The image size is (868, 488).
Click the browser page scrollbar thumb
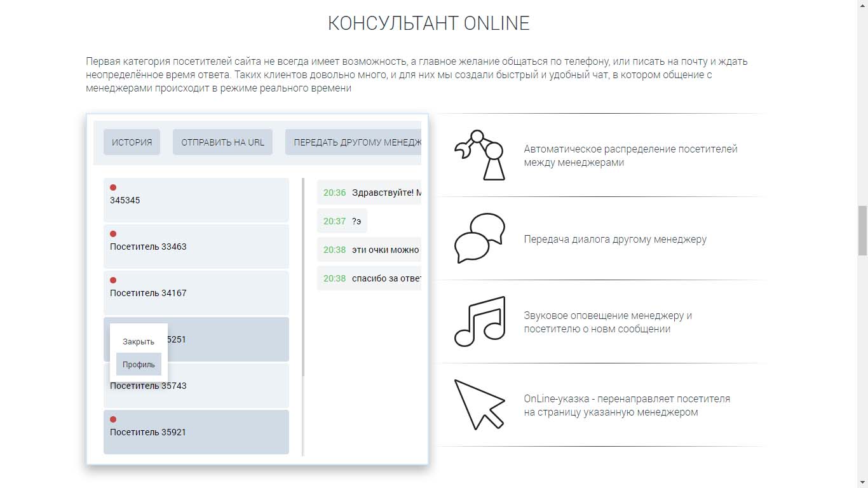point(862,230)
